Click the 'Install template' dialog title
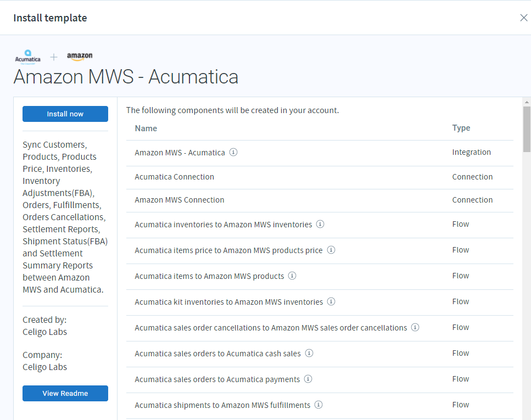 click(x=50, y=18)
